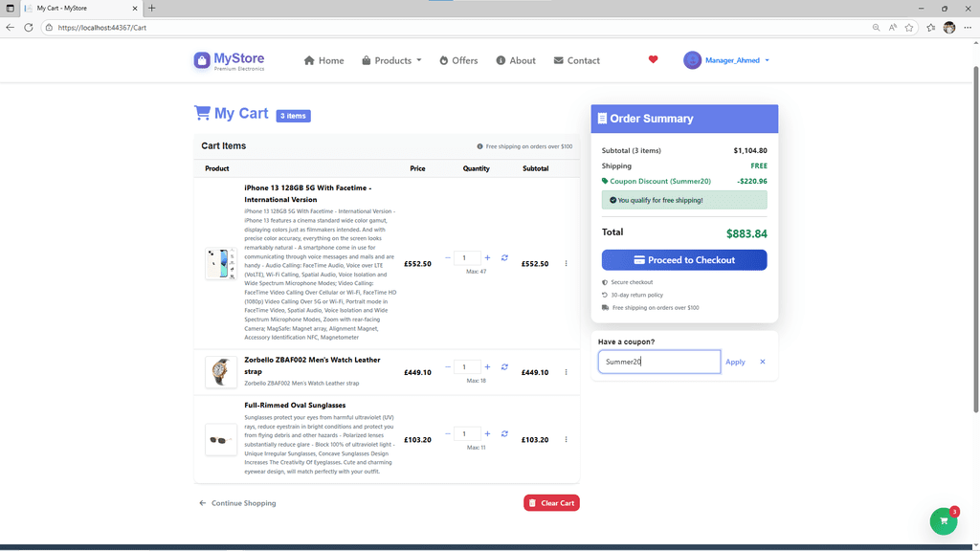Screen dimensions: 980x551
Task: Remove the coupon with the X icon
Action: 763,362
